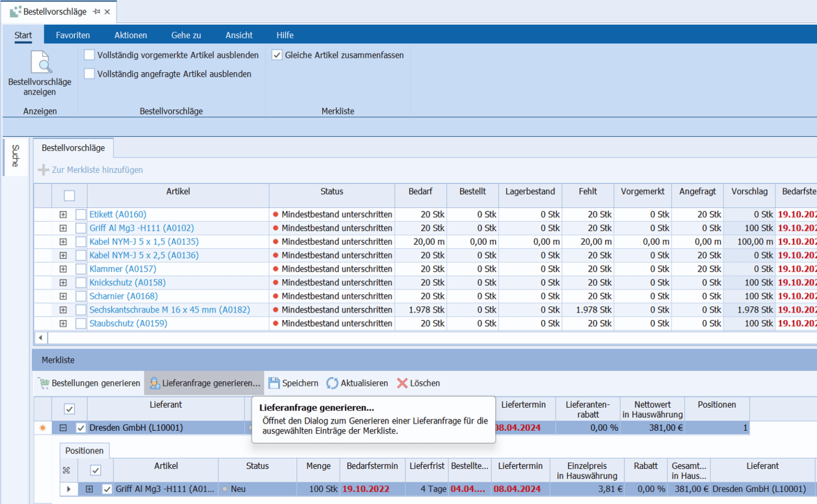The width and height of the screenshot is (817, 504).
Task: Click the Bestellvorschläge anzeigen magnifier icon
Action: pos(40,62)
